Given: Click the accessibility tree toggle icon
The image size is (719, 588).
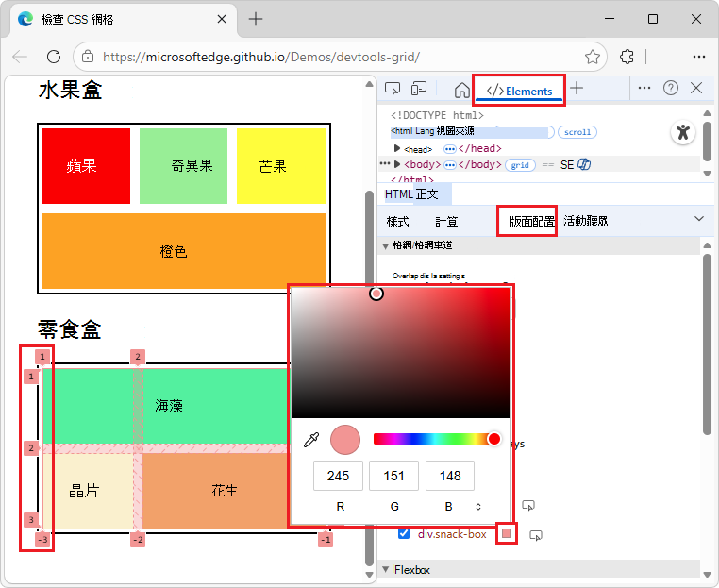Looking at the screenshot, I should [683, 132].
